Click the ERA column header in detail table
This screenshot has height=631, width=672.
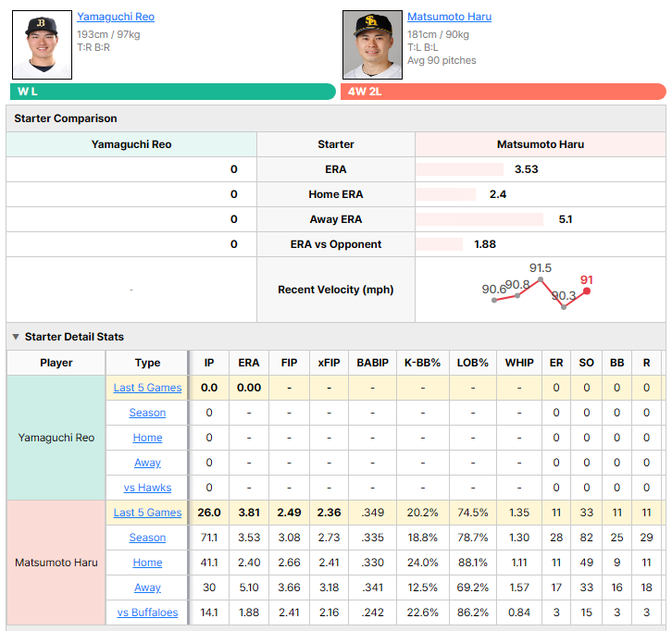[249, 363]
